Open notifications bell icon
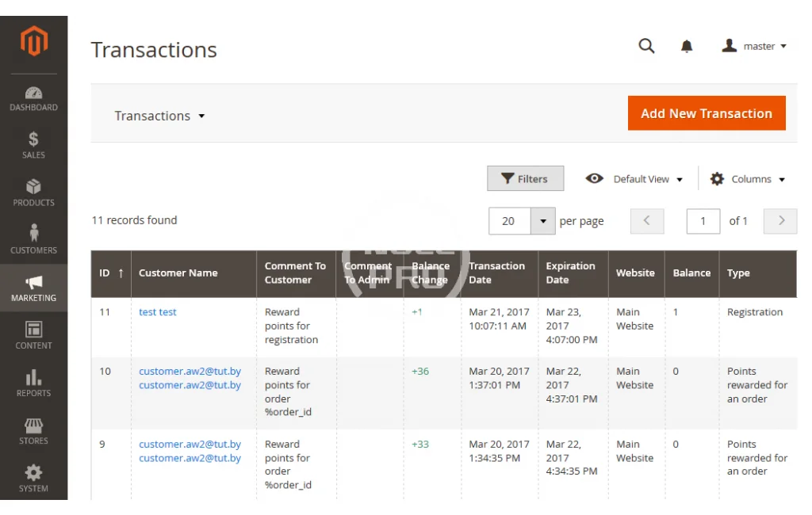Screen dimensions: 812x515 tap(687, 47)
